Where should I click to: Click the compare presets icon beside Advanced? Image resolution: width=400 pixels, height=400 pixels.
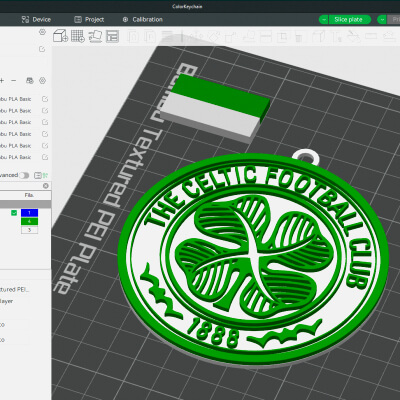coord(38,175)
